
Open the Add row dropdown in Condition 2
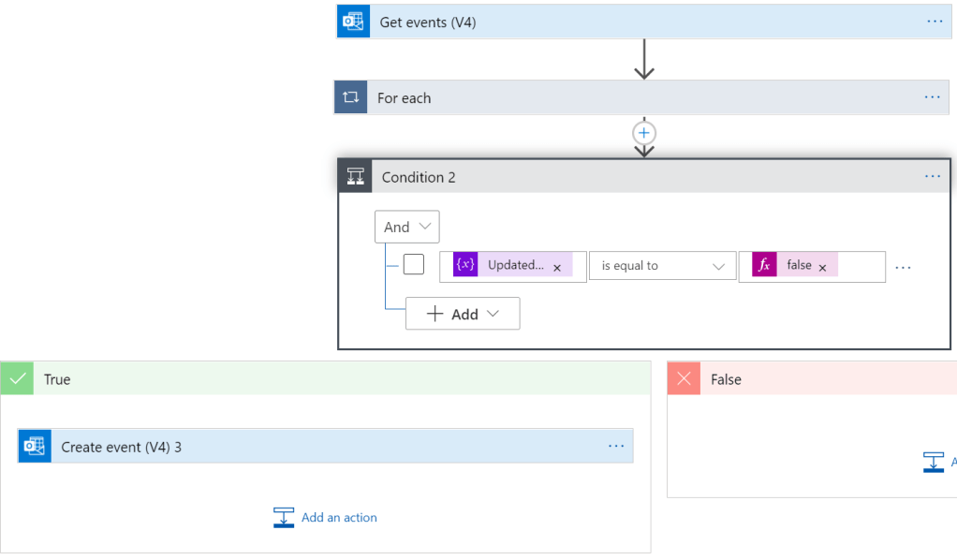(x=463, y=315)
